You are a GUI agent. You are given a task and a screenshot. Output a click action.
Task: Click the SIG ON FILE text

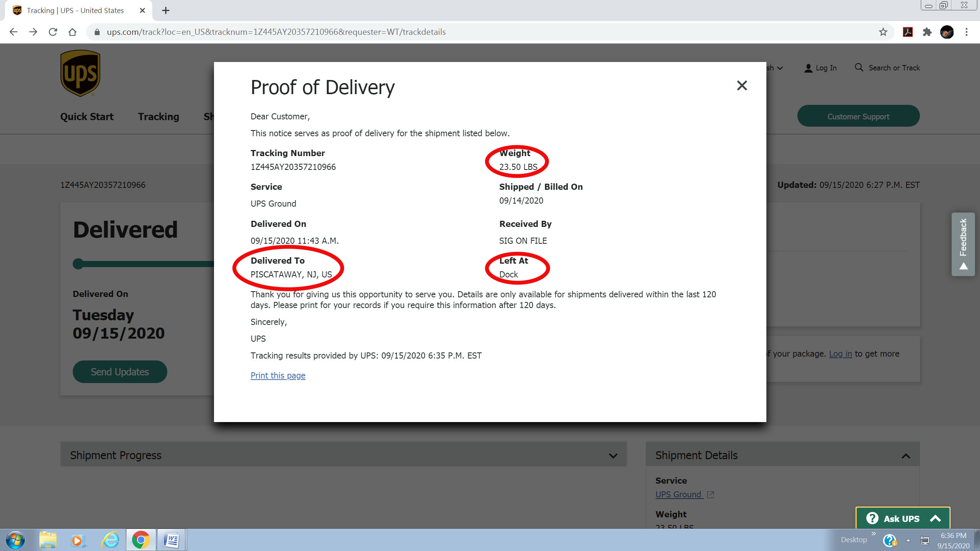pyautogui.click(x=523, y=241)
